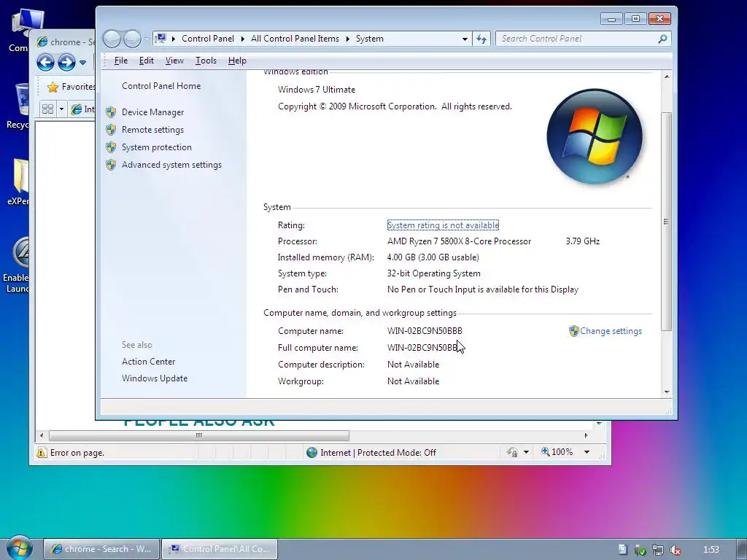The width and height of the screenshot is (747, 560).
Task: Refresh the Control Panel address bar
Action: pos(481,39)
